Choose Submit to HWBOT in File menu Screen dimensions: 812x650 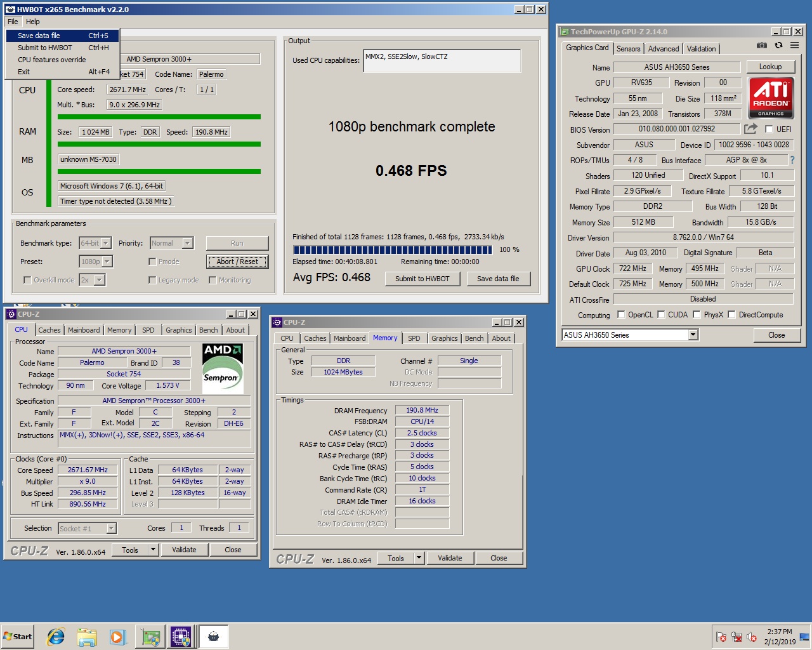click(62, 48)
